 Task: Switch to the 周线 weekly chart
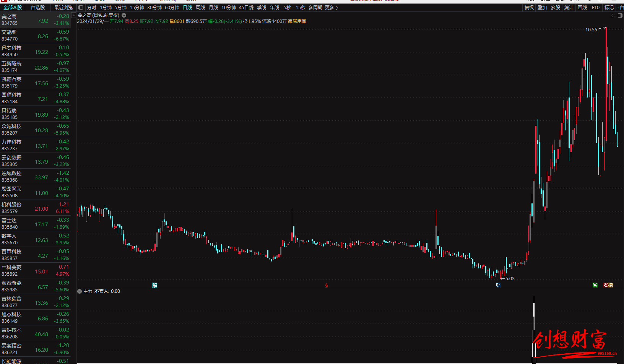[200, 7]
